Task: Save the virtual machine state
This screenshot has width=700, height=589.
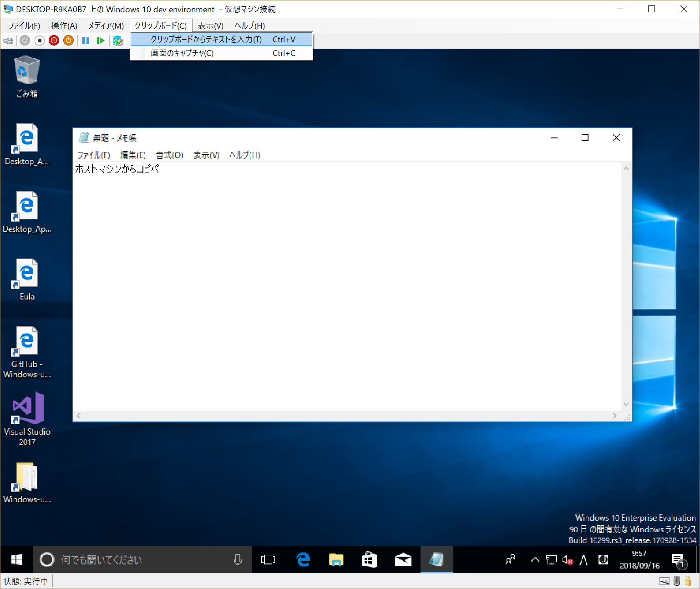Action: (69, 41)
